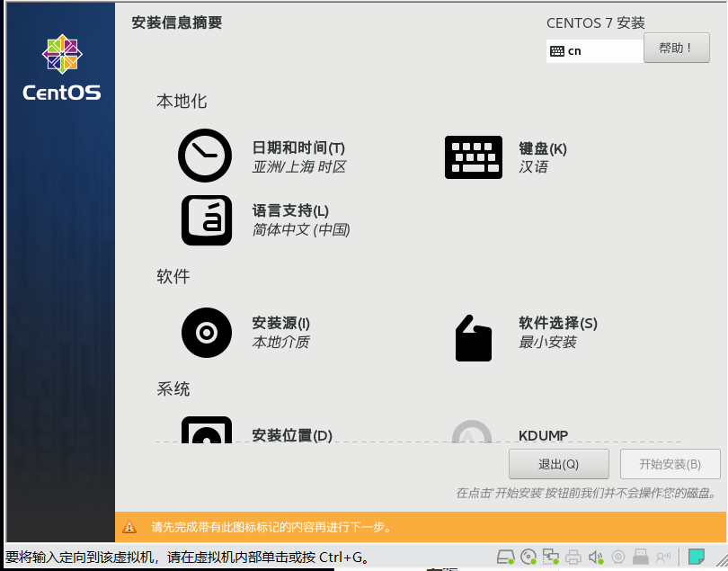Open 键盘(K) settings
Viewport: 728px width, 571px height.
[x=543, y=148]
